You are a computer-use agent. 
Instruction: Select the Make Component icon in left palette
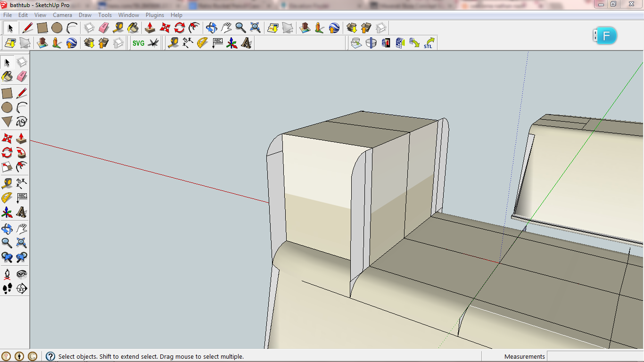tap(22, 62)
